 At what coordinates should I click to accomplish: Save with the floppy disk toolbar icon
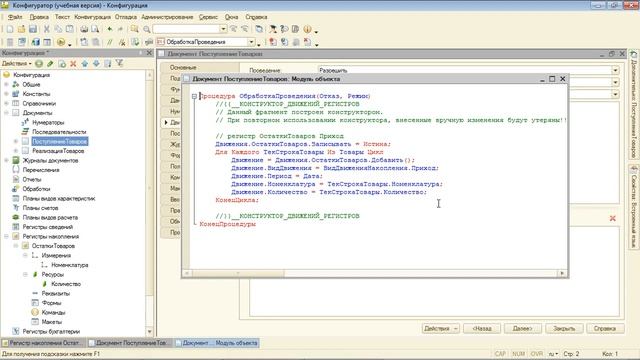click(33, 29)
